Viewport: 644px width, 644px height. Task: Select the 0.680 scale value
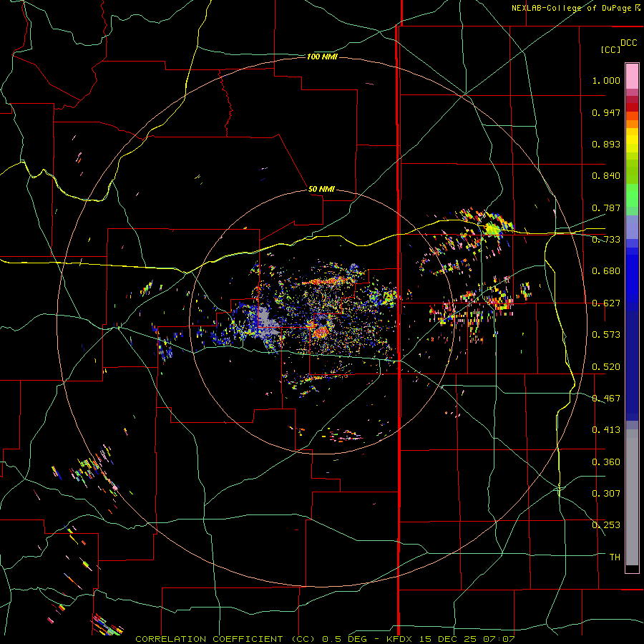pos(606,271)
